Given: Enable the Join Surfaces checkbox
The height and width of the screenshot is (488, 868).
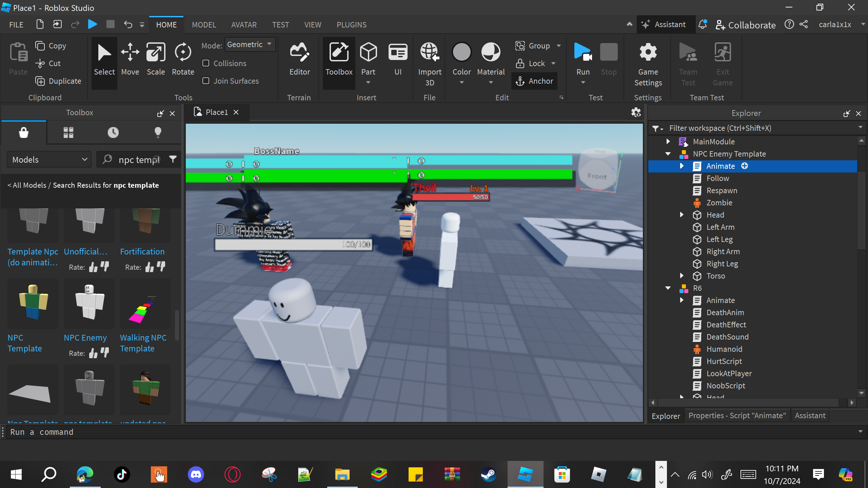Looking at the screenshot, I should click(206, 81).
